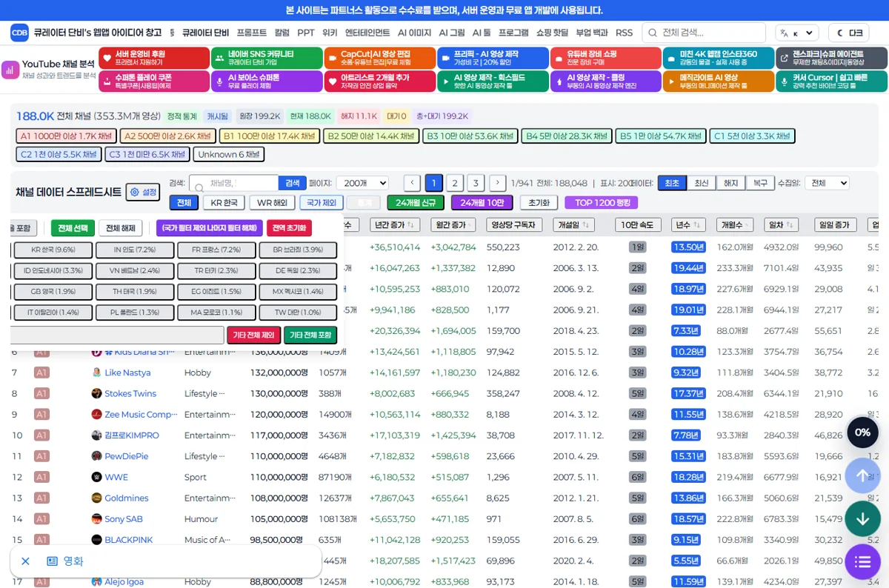
Task: Toggle the IN 인도 (7.2%) country
Action: click(x=135, y=250)
